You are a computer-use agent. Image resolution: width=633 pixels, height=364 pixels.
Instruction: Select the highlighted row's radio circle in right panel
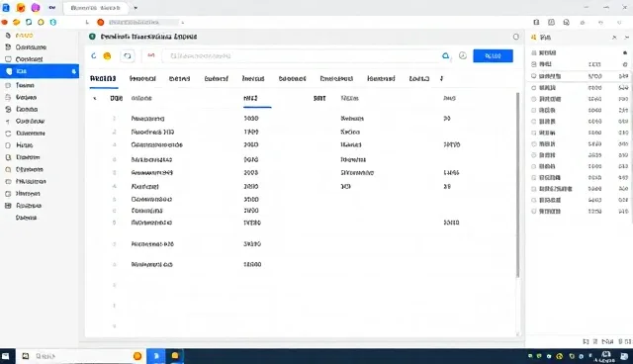point(534,76)
